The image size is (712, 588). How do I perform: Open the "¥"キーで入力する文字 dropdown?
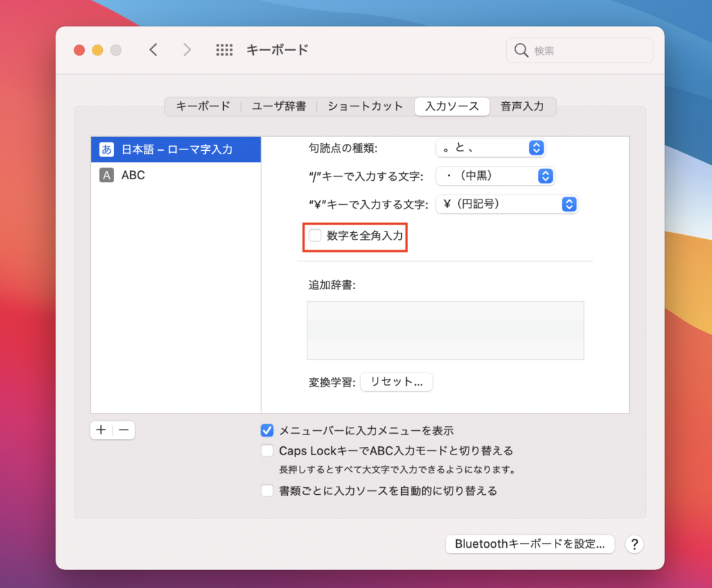point(507,204)
